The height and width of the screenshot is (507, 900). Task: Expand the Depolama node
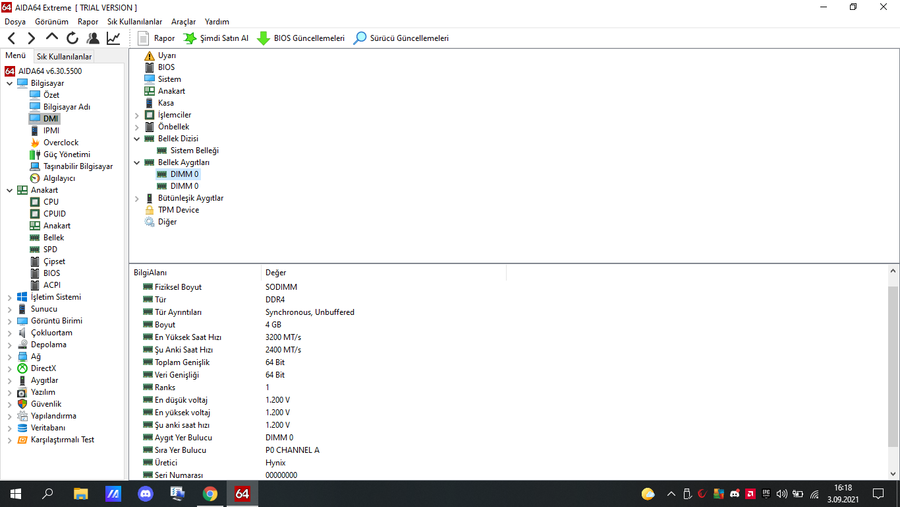coord(9,345)
